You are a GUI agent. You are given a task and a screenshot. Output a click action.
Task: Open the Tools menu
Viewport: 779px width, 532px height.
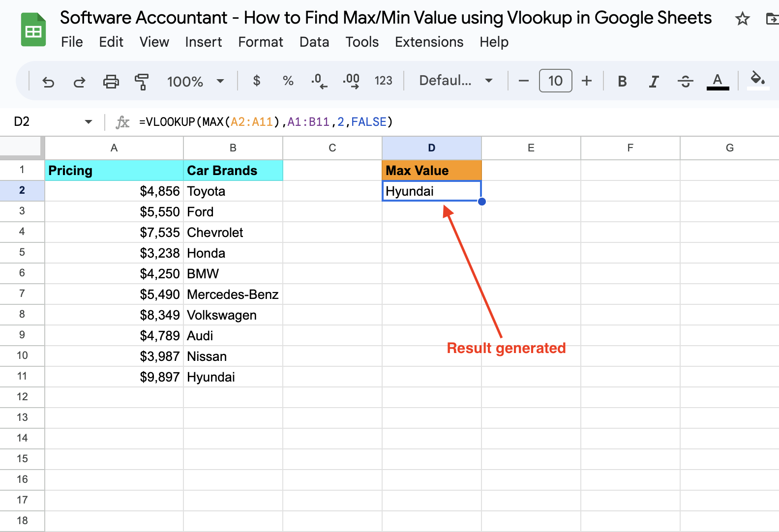tap(362, 42)
